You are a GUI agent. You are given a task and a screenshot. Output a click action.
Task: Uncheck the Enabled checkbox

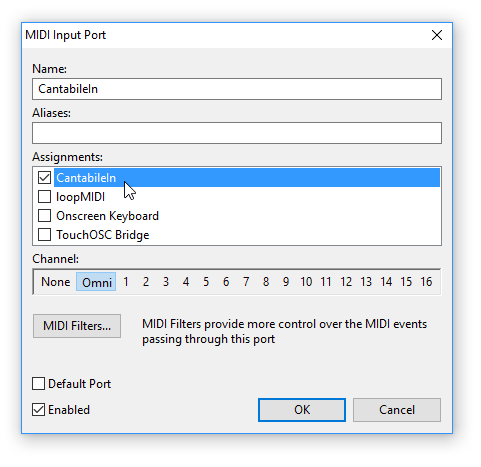pos(38,410)
